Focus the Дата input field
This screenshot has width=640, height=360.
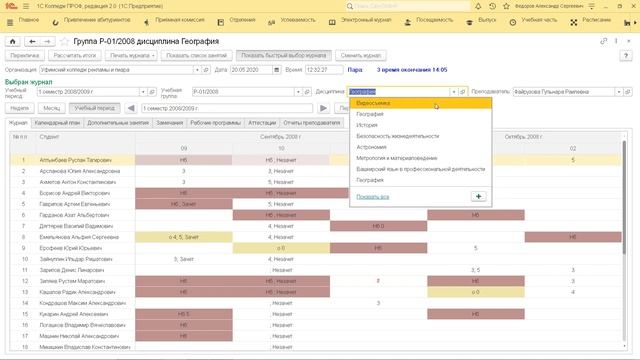click(251, 70)
